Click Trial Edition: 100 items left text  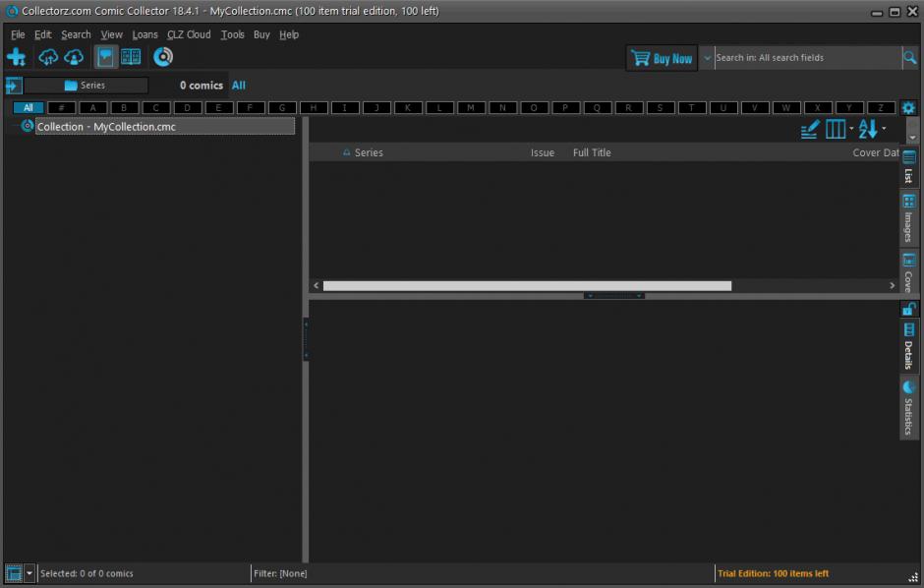coord(774,573)
